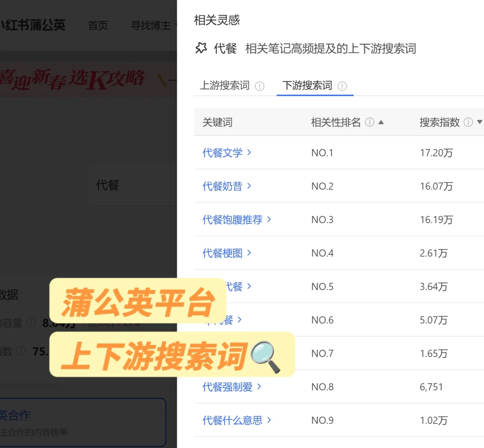Click chevron arrow after 代餐饱腹推荐
The height and width of the screenshot is (448, 484).
269,219
